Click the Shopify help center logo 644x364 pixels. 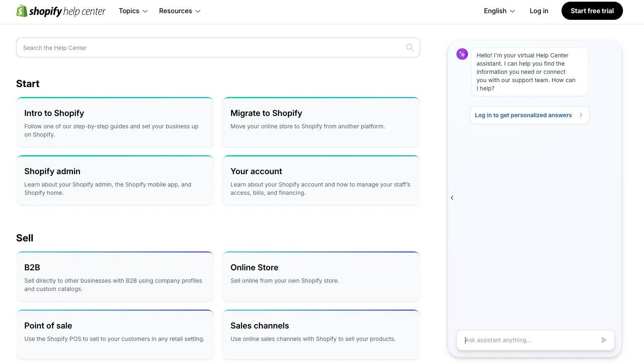click(61, 11)
